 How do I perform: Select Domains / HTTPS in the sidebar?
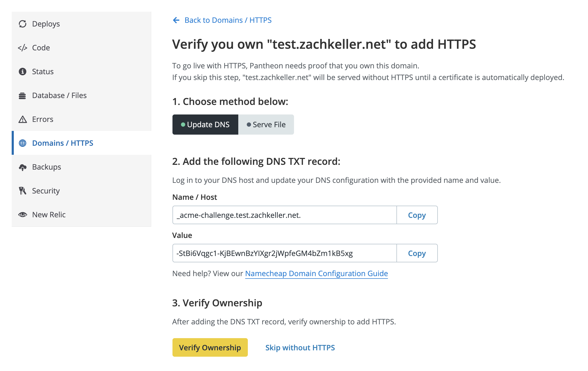click(63, 143)
